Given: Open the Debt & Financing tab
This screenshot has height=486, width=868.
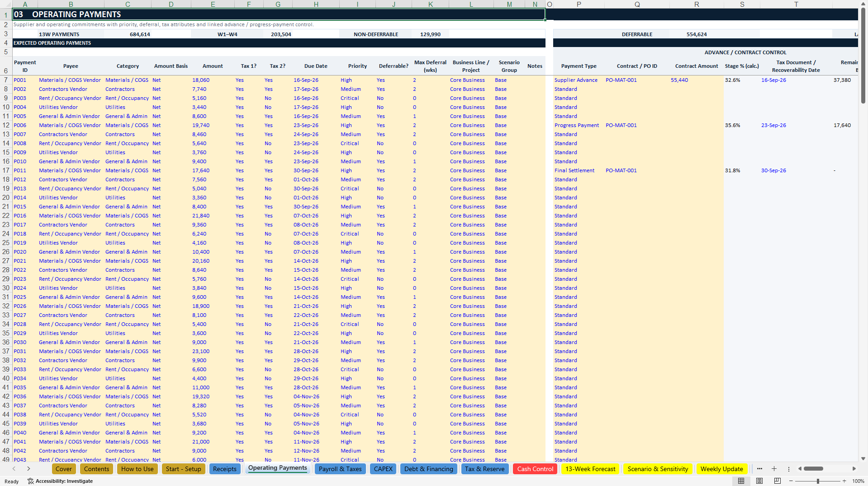Looking at the screenshot, I should coord(429,469).
